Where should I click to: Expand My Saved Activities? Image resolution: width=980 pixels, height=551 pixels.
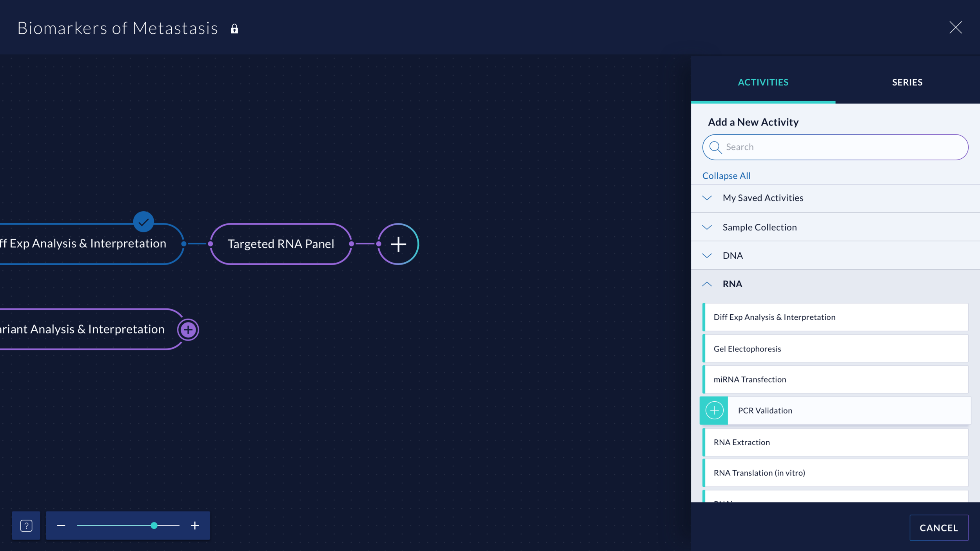click(707, 198)
